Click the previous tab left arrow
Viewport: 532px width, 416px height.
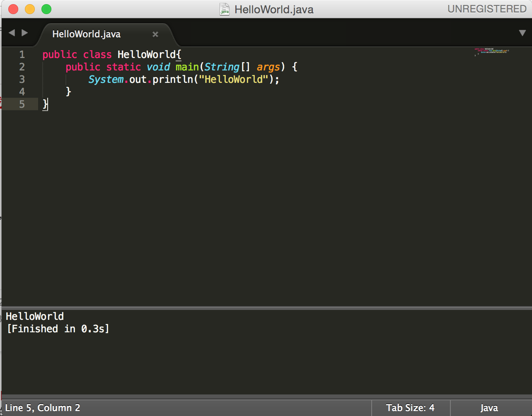click(x=11, y=33)
